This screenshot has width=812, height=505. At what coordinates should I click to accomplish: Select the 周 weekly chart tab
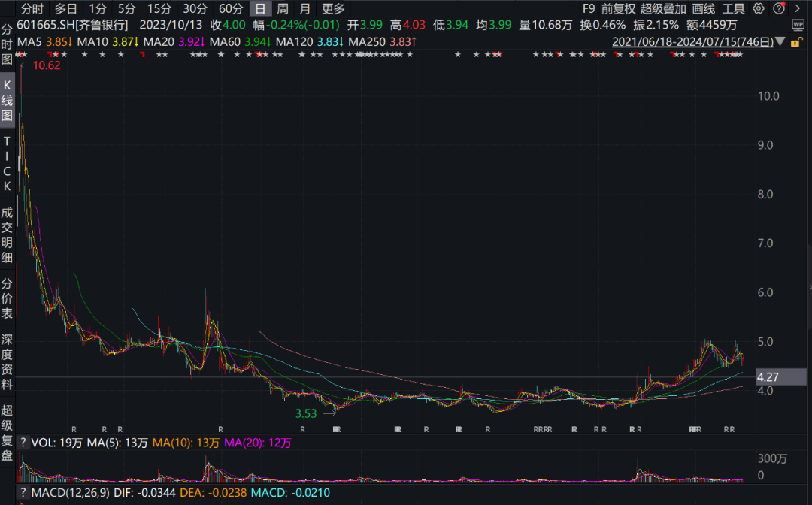pos(282,9)
